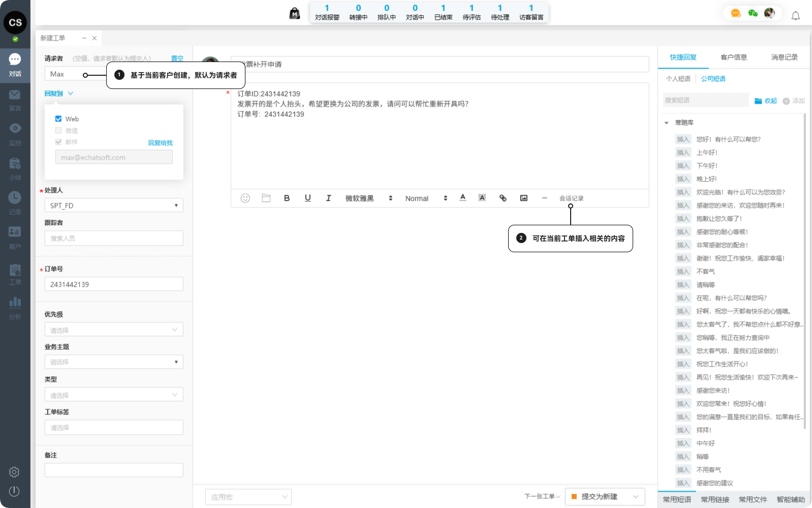
Task: Open 监控 monitoring view in sidebar
Action: click(x=15, y=134)
